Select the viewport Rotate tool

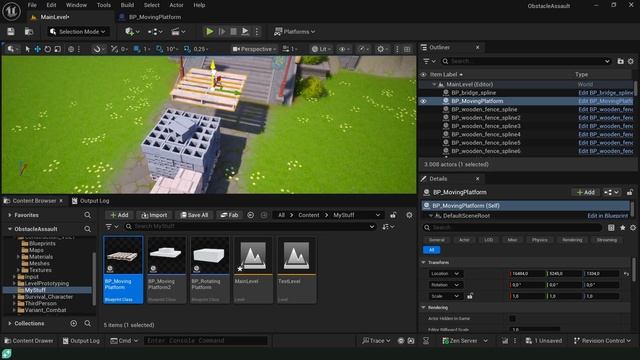pos(47,49)
